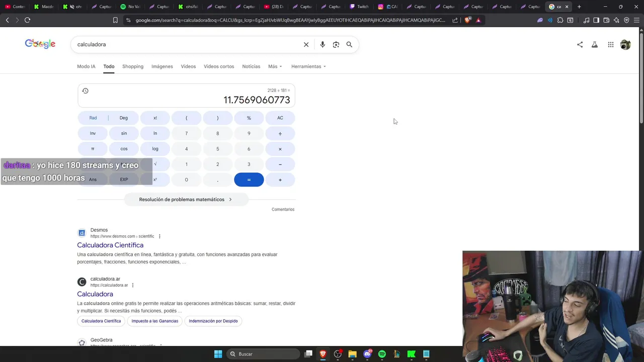
Task: Bookmark this page in the address bar
Action: pos(115,20)
